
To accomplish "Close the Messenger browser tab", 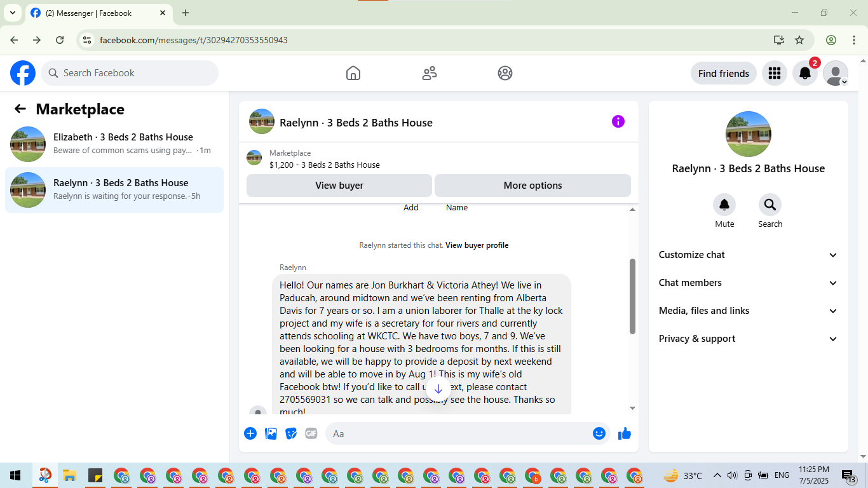I will click(x=163, y=13).
